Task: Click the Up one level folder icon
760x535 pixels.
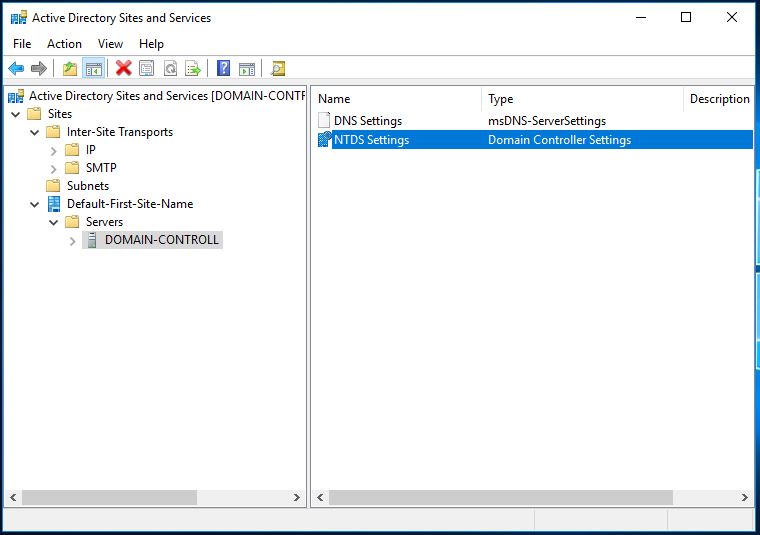Action: tap(69, 69)
